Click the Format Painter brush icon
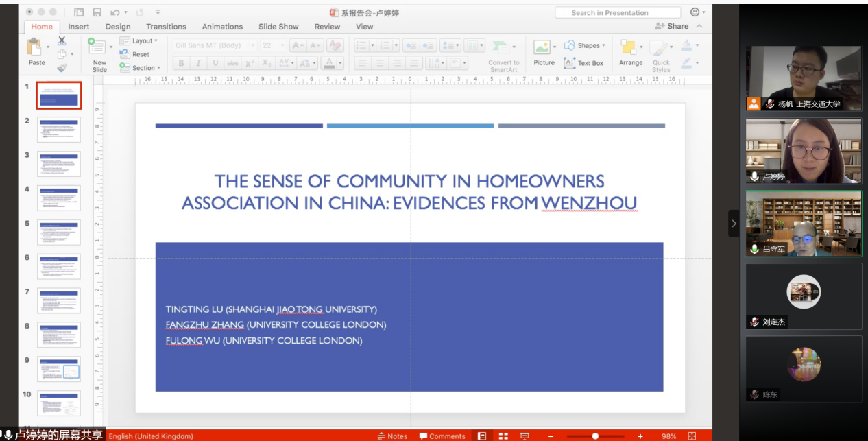This screenshot has height=441, width=868. click(62, 68)
